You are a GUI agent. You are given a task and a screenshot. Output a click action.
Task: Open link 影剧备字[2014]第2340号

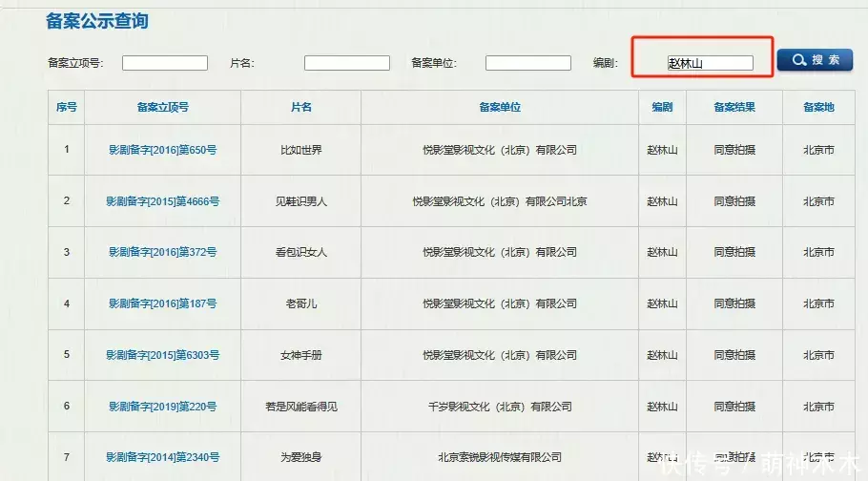click(162, 458)
